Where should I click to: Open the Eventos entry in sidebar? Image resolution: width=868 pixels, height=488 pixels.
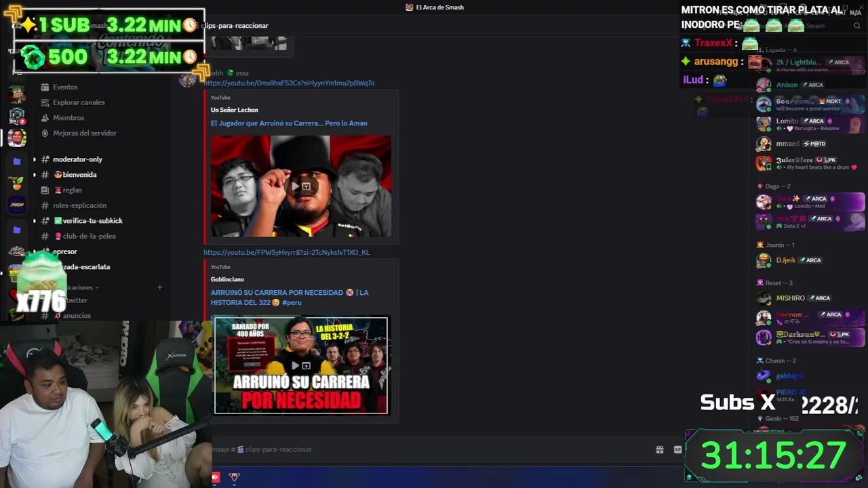pos(65,87)
